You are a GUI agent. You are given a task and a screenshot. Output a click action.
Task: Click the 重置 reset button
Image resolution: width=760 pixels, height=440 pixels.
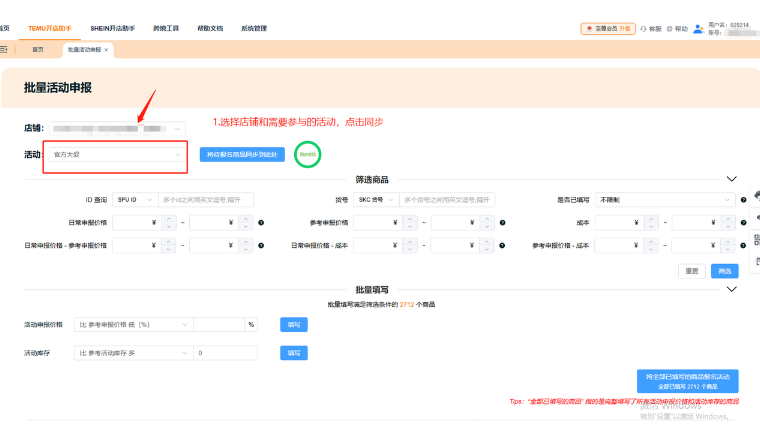(x=692, y=271)
